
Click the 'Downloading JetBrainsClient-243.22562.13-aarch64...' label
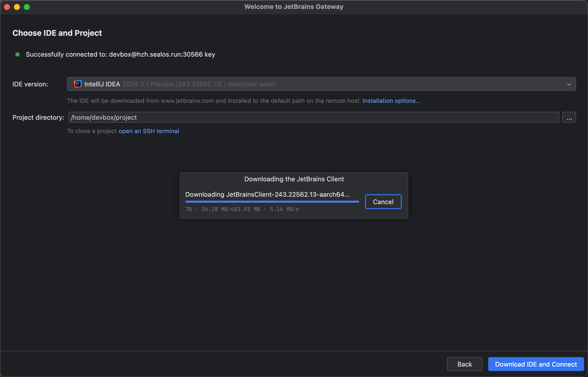click(267, 194)
